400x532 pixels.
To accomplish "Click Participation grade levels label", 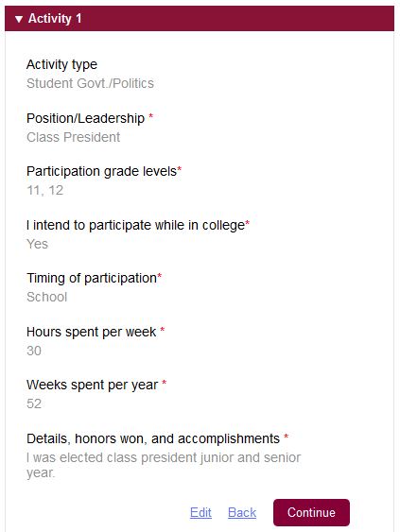I will 102,171.
